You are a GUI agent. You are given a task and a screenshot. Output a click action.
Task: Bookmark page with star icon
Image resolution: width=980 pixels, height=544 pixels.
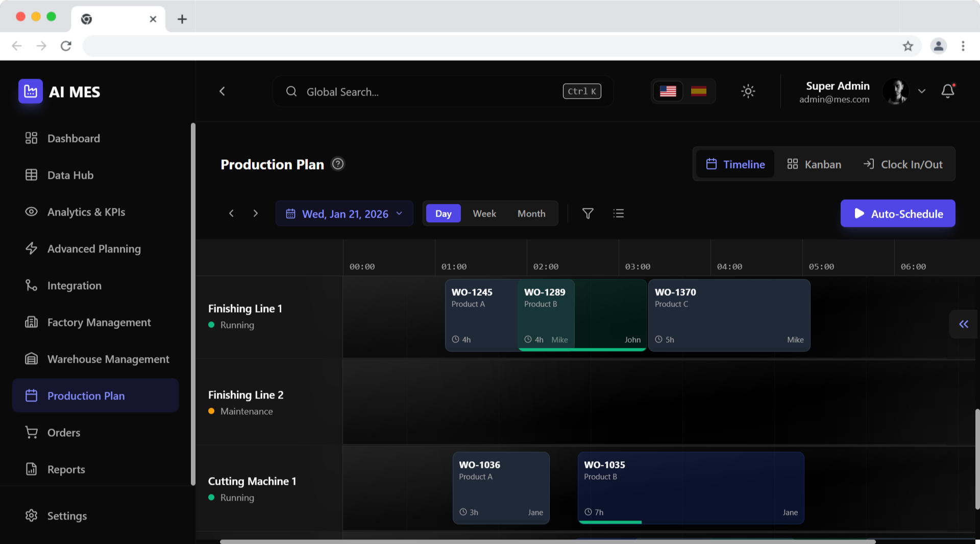click(x=908, y=46)
